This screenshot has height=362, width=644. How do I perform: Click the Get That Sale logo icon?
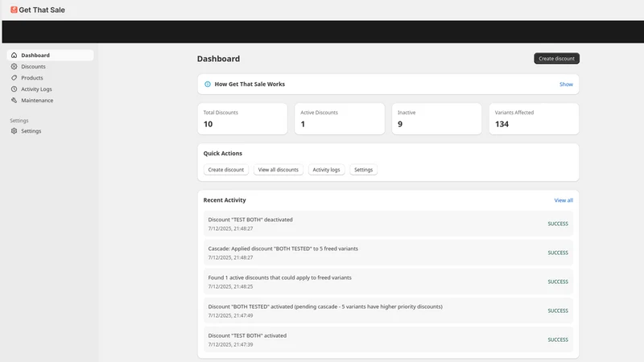coord(14,10)
